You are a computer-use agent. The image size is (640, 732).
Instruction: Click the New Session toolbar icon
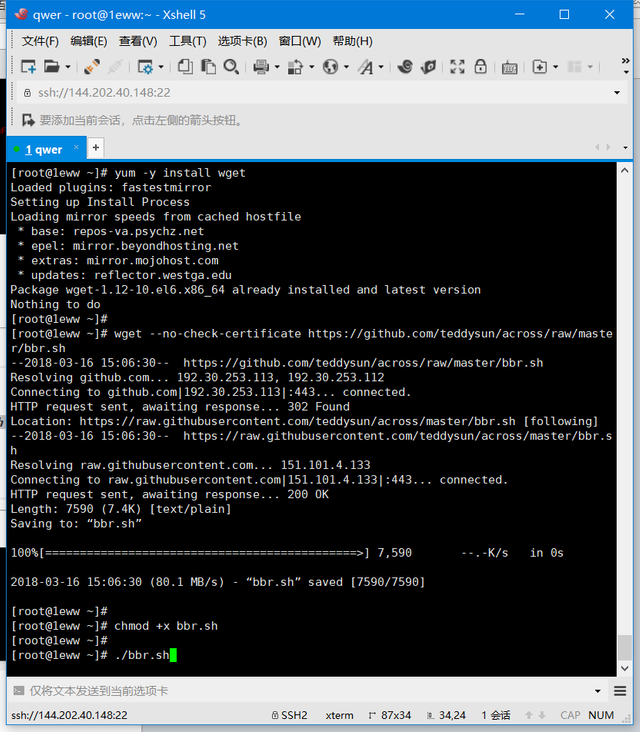pos(28,67)
